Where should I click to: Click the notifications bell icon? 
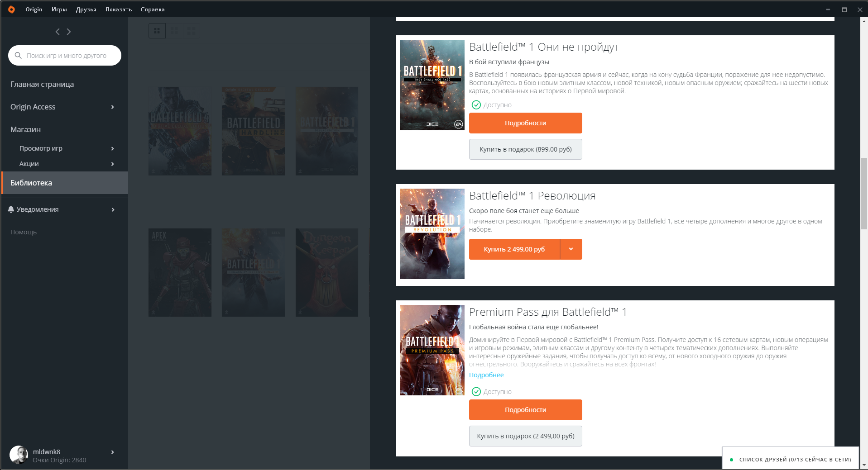coord(11,209)
